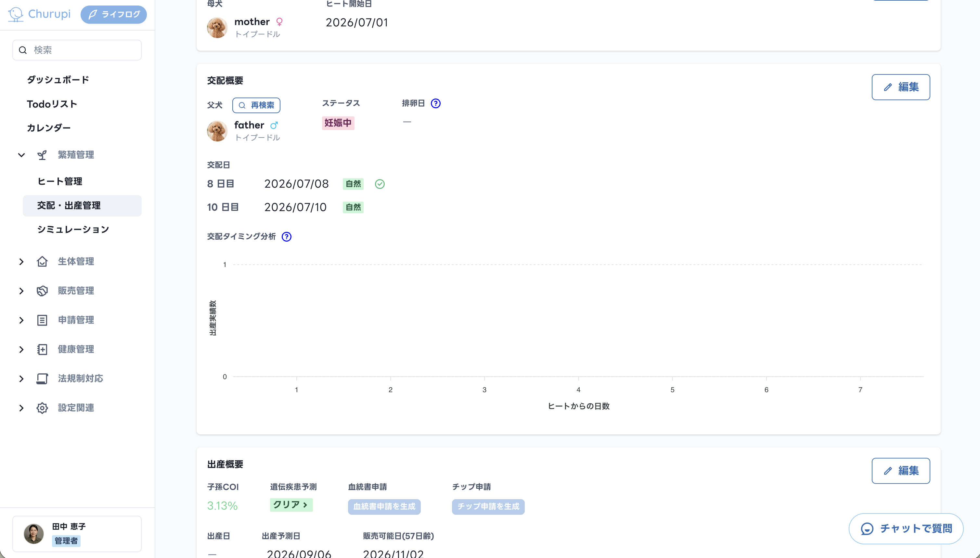Viewport: 980px width, 558px height.
Task: Click the 田中 恵子 avatar photo
Action: click(34, 534)
